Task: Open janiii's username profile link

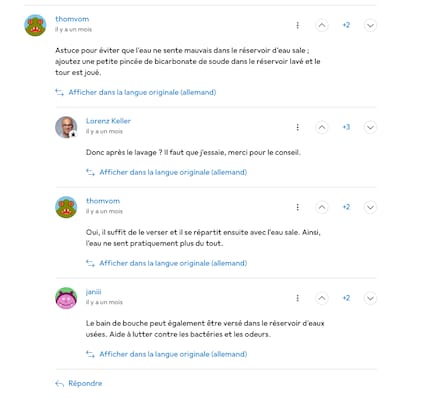Action: (93, 292)
